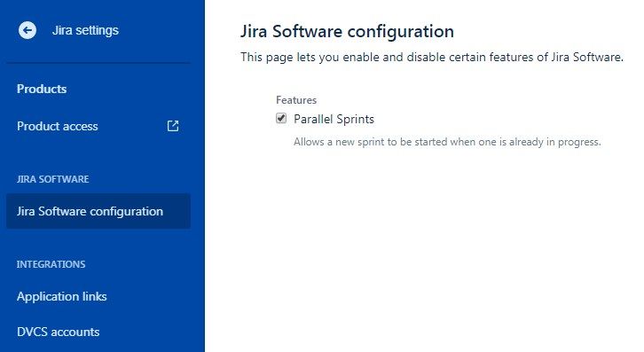
Task: Open Application links under Integrations
Action: (61, 296)
